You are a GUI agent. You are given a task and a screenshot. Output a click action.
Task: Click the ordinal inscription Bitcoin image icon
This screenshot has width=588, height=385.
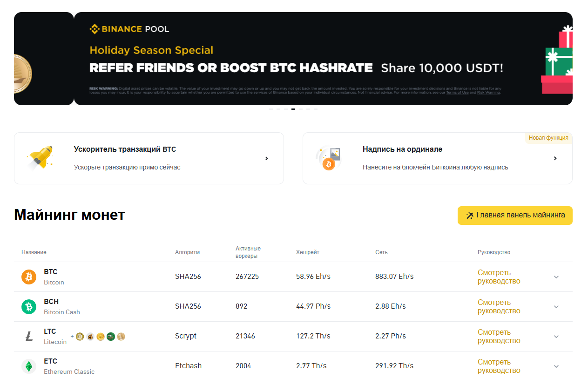click(329, 158)
